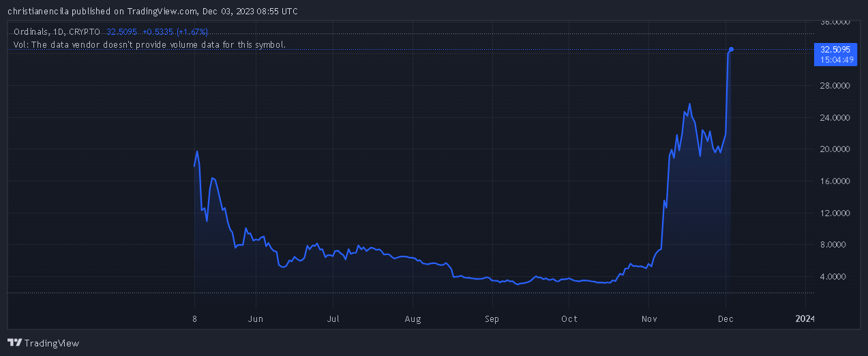This screenshot has height=356, width=868.
Task: Click the 8 date label on time axis
Action: (195, 318)
